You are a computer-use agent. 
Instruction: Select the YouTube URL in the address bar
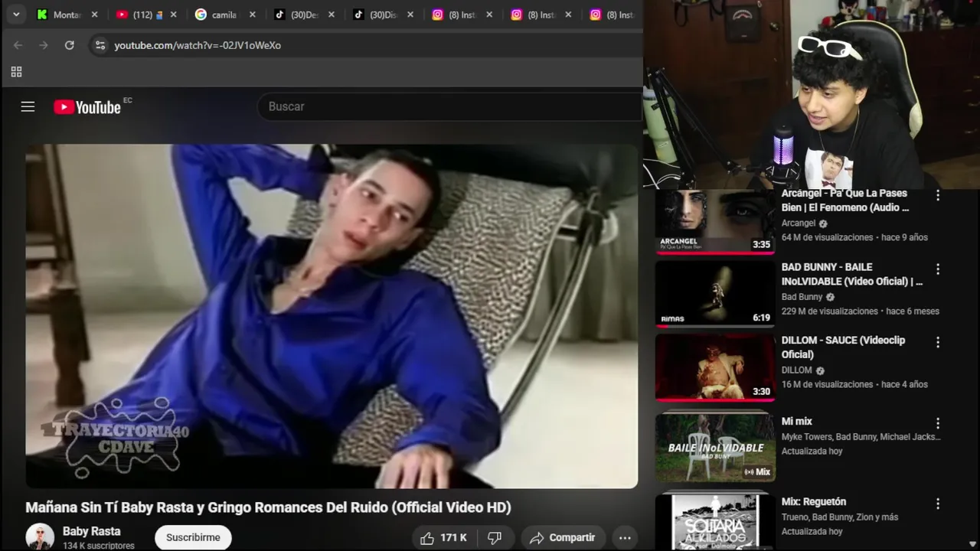point(198,45)
